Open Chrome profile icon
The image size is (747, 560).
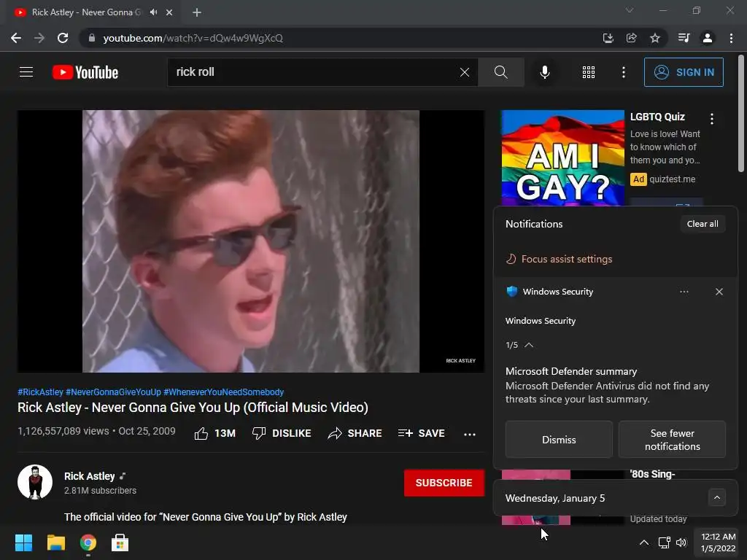pos(708,38)
